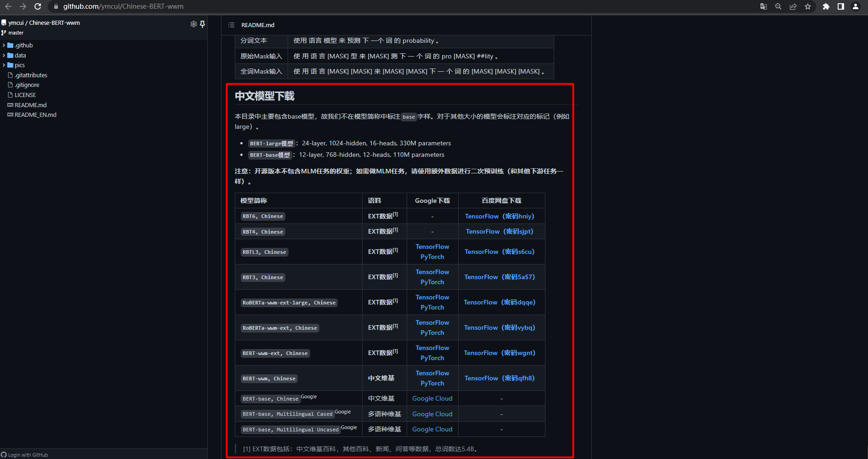
Task: Click the master branch icon
Action: pyautogui.click(x=4, y=33)
